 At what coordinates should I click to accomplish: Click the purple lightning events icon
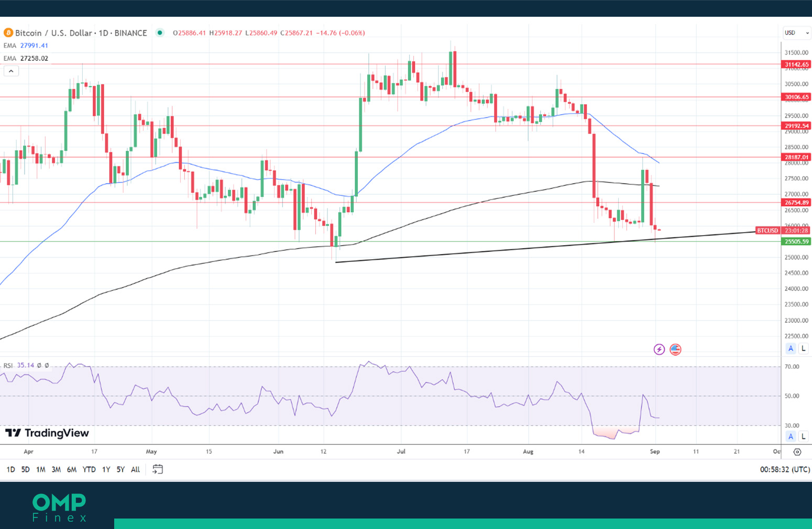[x=659, y=349]
